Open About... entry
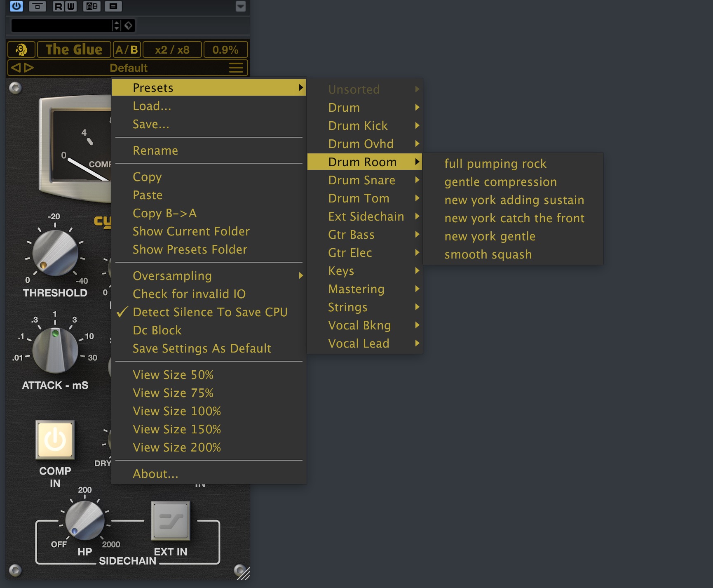The width and height of the screenshot is (713, 588). click(x=209, y=474)
